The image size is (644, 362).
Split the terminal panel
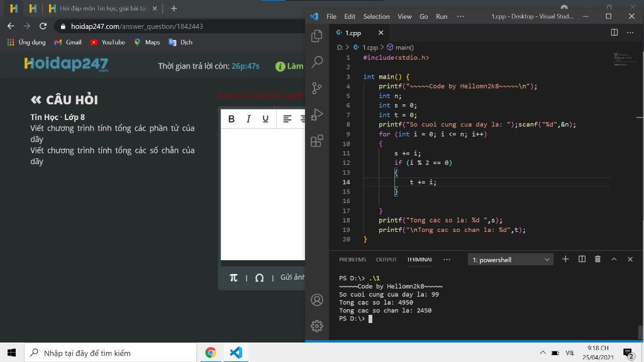tap(582, 259)
